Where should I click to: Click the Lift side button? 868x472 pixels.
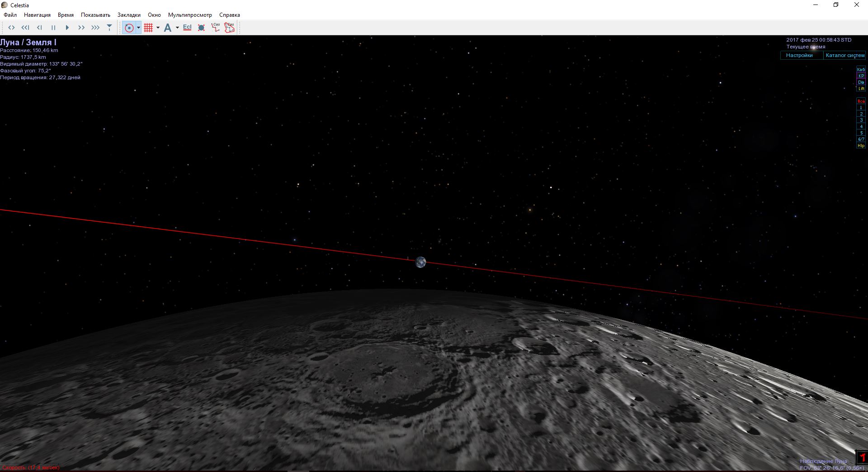point(861,89)
